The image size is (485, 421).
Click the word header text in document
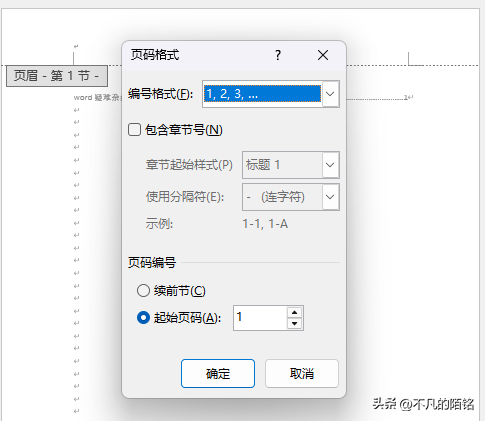point(97,98)
